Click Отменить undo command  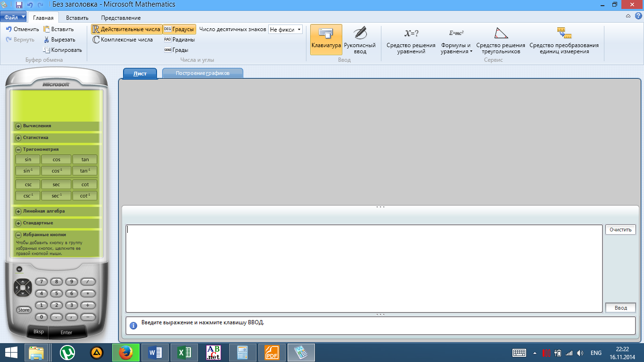pyautogui.click(x=22, y=29)
